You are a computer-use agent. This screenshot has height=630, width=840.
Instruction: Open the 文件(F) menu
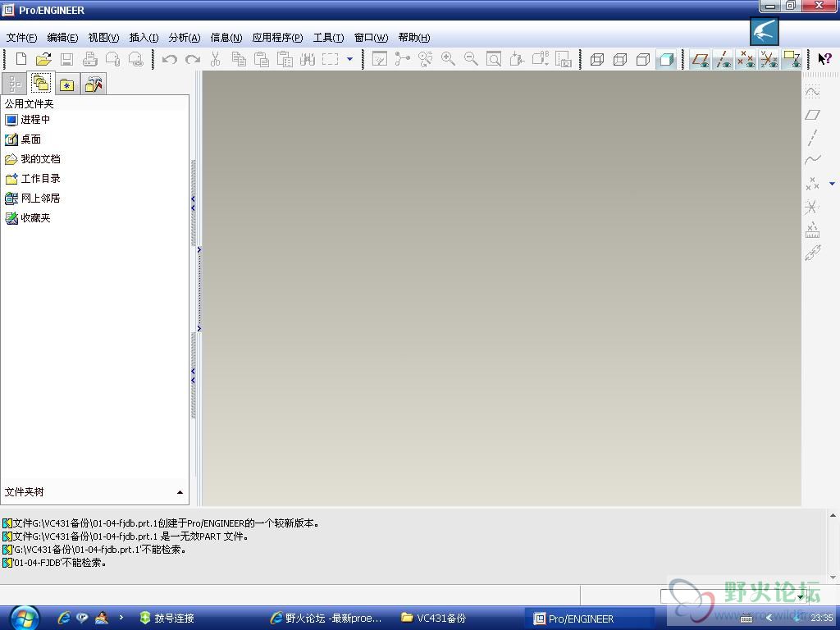tap(21, 38)
